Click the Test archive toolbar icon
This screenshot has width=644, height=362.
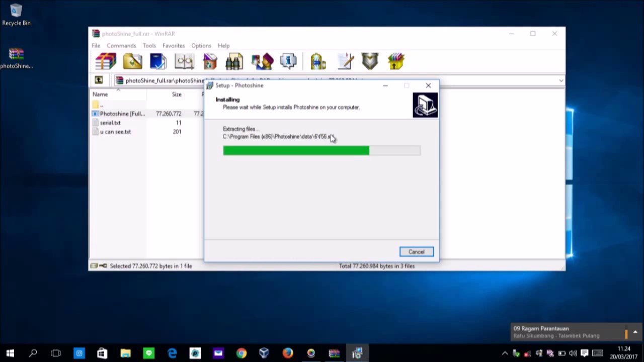click(x=158, y=61)
